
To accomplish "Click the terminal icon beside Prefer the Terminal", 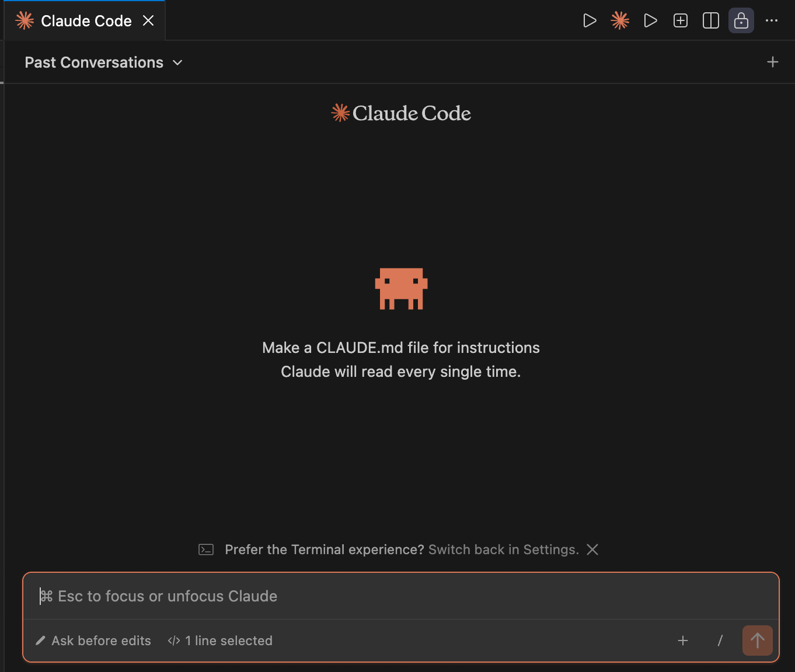I will coord(206,549).
